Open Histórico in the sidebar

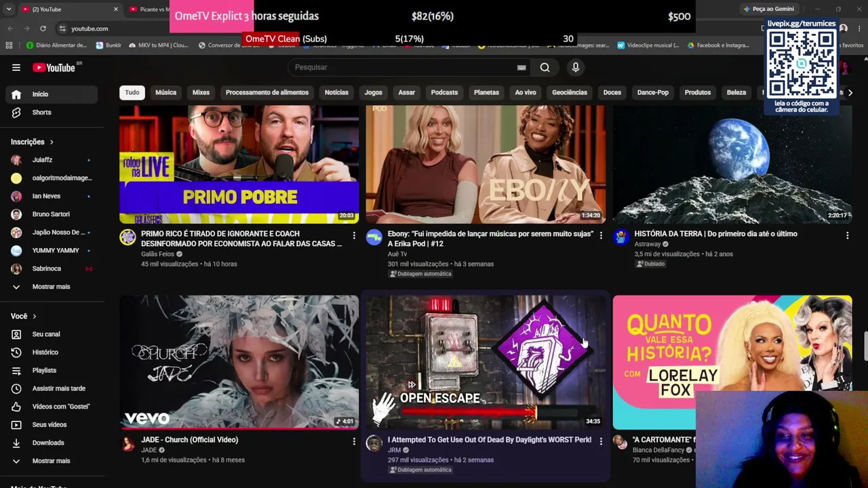click(52, 352)
